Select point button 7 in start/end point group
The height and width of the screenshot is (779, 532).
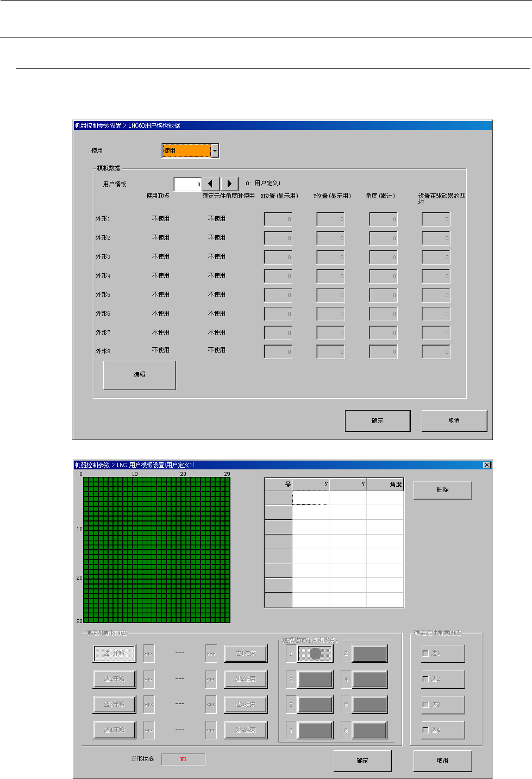coord(315,730)
